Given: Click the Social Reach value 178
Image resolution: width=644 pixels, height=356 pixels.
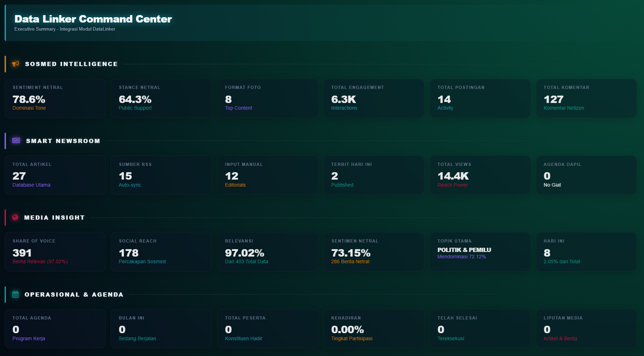Looking at the screenshot, I should (129, 253).
